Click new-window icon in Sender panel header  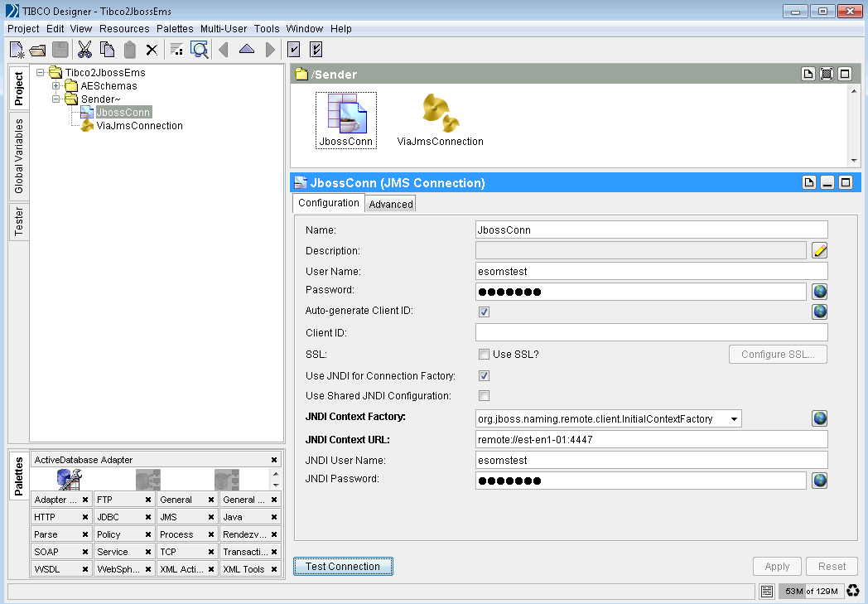808,74
